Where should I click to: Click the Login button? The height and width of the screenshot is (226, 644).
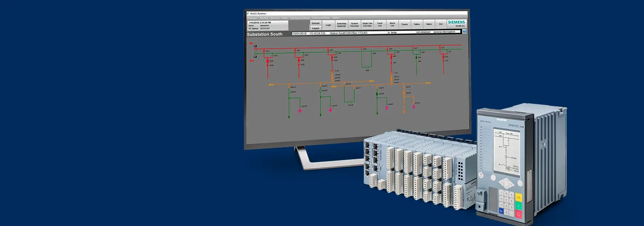tap(329, 25)
